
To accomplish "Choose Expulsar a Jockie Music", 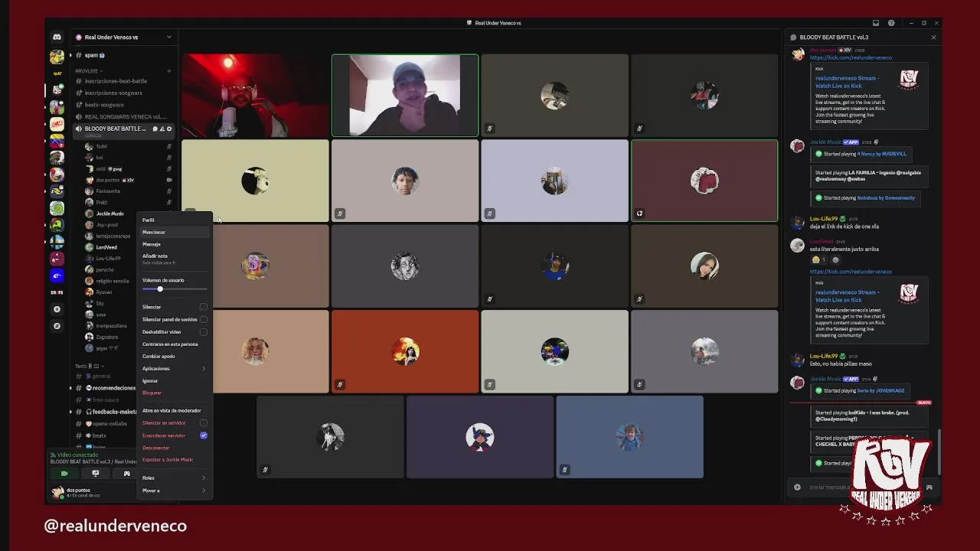I will [174, 460].
